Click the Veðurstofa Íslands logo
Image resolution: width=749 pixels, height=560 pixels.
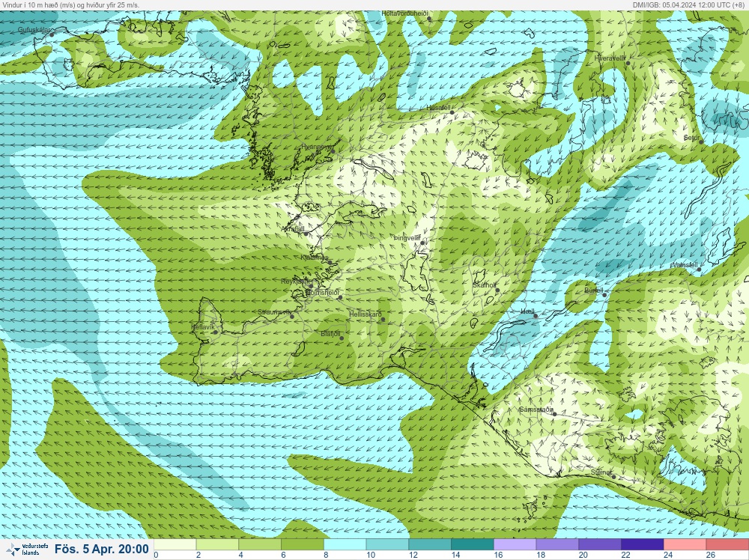(x=27, y=549)
